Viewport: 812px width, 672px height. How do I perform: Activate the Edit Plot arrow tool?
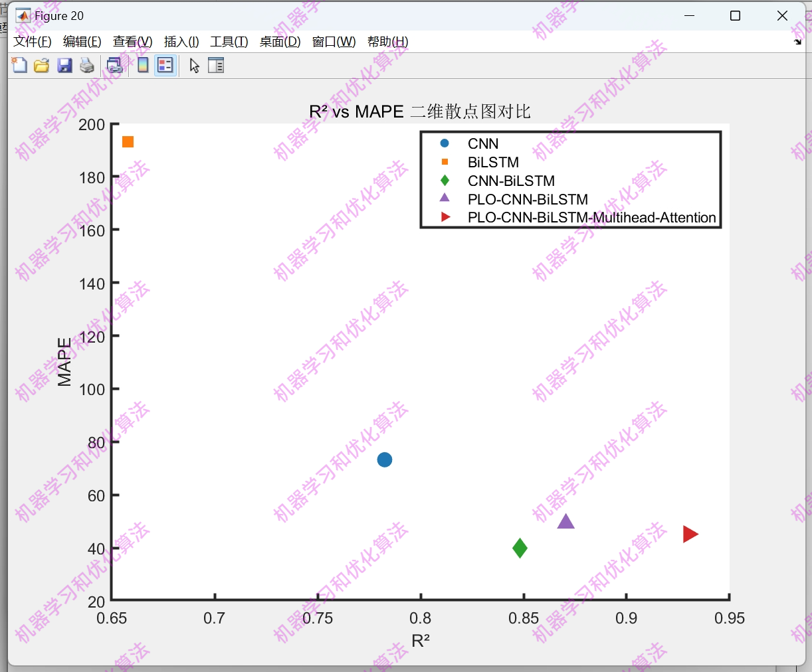[x=194, y=65]
